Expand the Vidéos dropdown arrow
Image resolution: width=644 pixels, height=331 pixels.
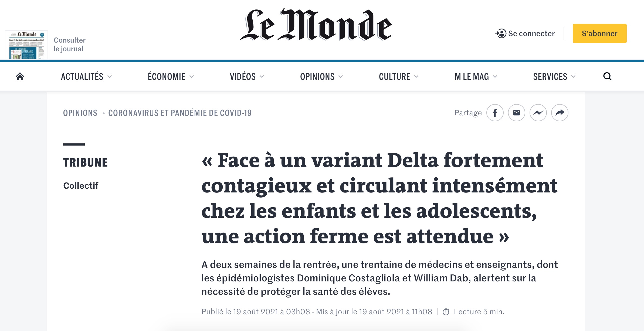pos(262,77)
